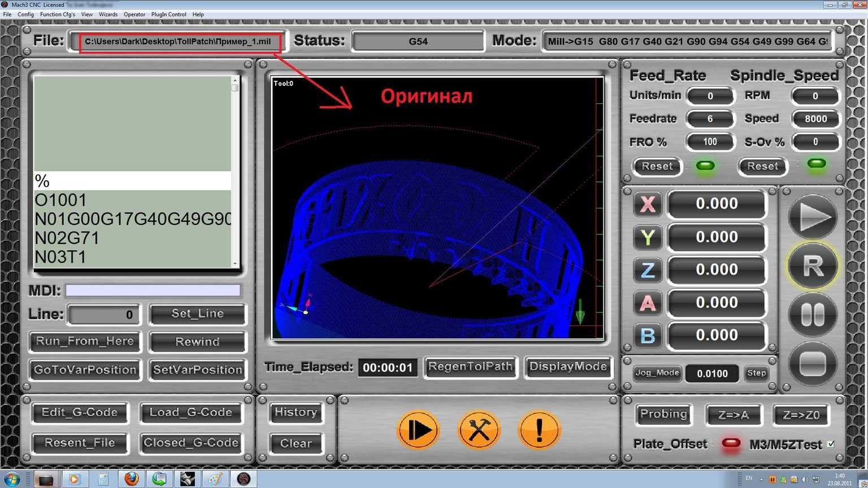Image resolution: width=868 pixels, height=488 pixels.
Task: Click the MDI input field
Action: (153, 291)
